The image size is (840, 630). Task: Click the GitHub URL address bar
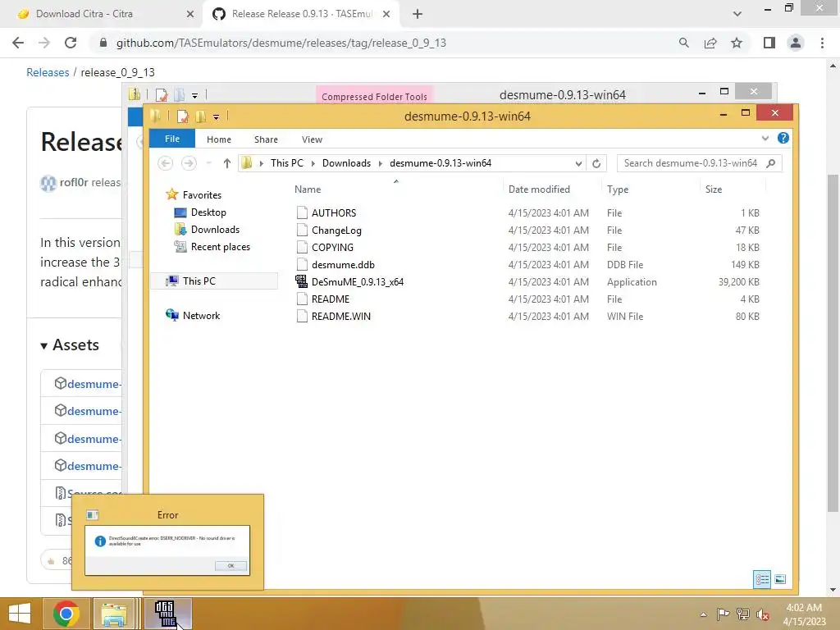pyautogui.click(x=281, y=43)
